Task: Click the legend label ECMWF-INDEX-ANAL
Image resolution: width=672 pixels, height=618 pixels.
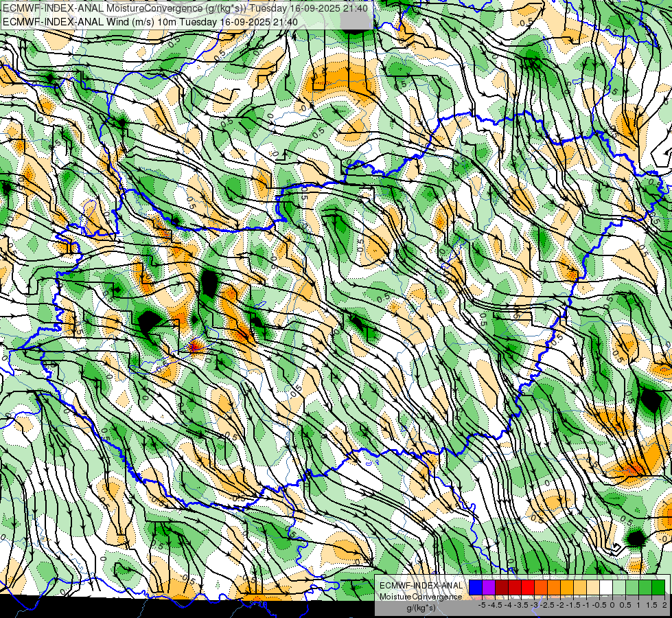Action: [421, 586]
